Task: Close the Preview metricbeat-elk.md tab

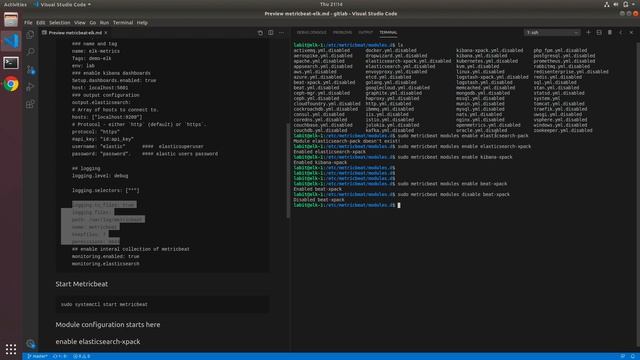Action: (x=106, y=33)
